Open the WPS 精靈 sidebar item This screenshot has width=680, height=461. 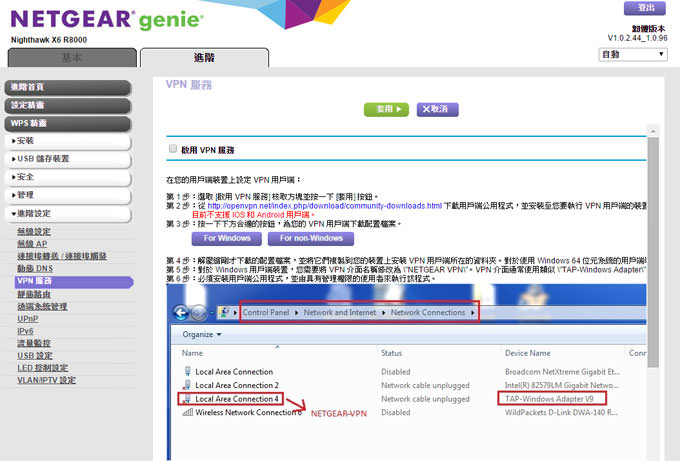[66, 123]
